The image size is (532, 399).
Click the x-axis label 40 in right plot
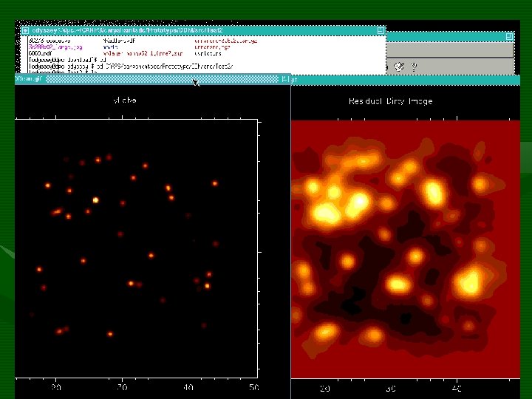457,387
